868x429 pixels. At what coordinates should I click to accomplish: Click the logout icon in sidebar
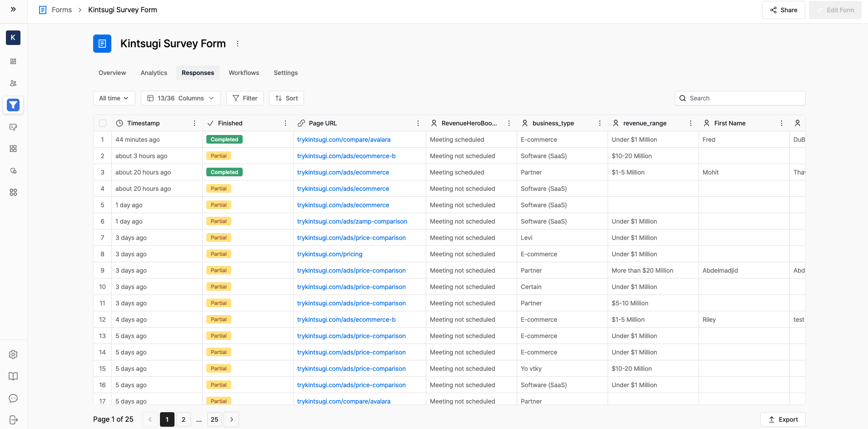(x=13, y=420)
